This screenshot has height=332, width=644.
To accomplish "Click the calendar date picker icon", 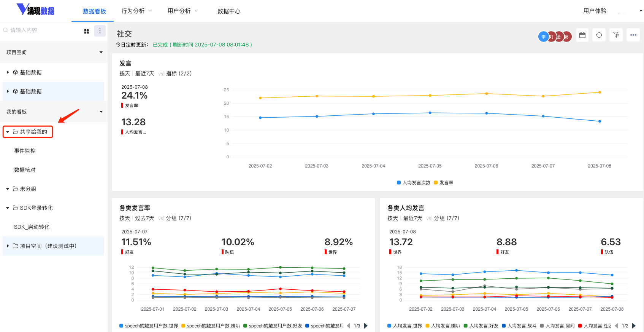I will pos(582,35).
